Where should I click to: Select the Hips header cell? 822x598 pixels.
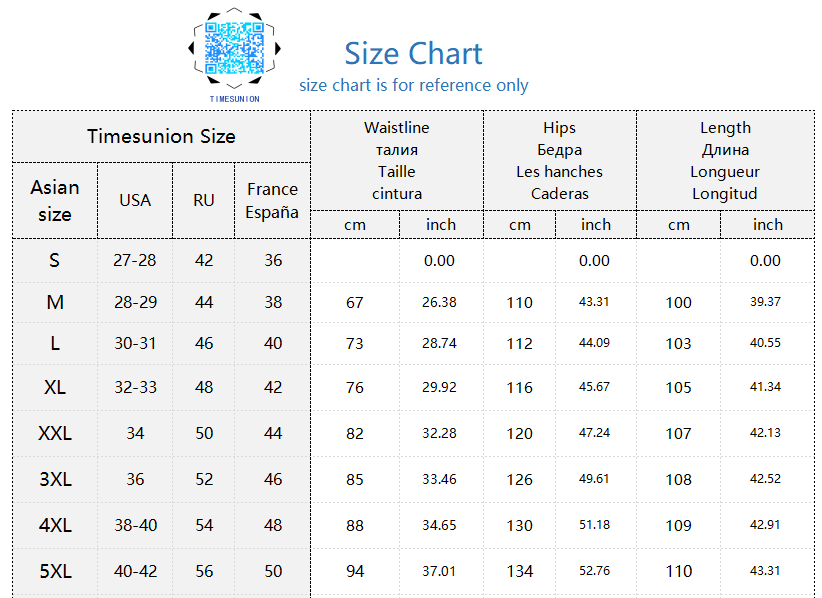tap(560, 160)
